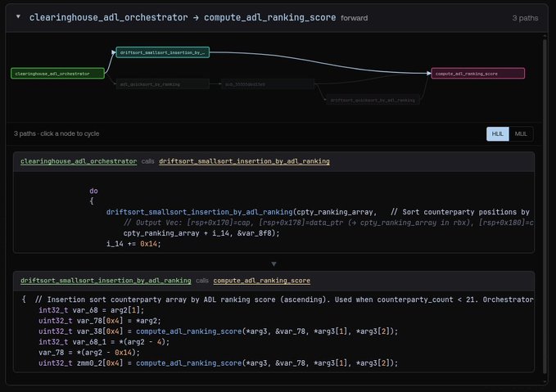Open clearinghouse_adl_orchestrator link in first snippet header
Image resolution: width=556 pixels, height=392 pixels.
(x=79, y=161)
